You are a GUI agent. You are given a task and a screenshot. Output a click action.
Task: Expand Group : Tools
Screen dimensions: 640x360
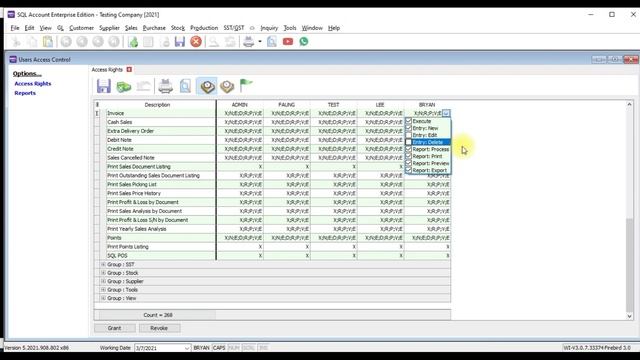[103, 290]
